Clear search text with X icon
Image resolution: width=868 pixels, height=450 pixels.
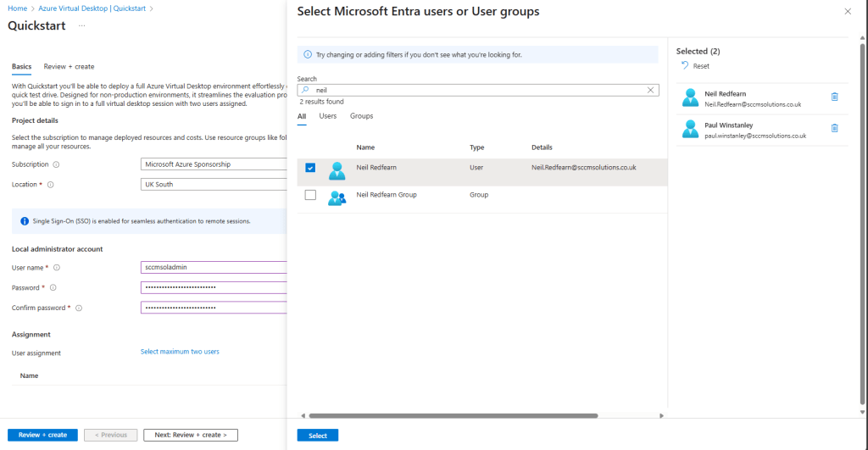coord(651,90)
